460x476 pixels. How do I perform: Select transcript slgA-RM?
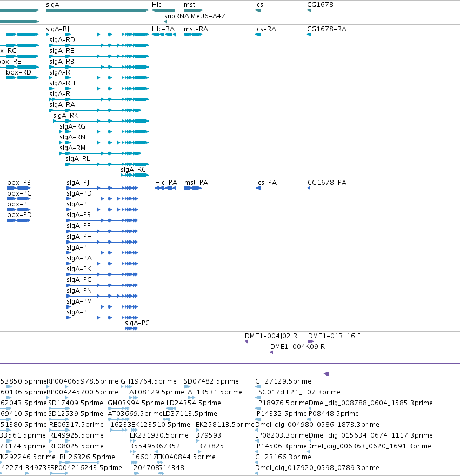[100, 153]
